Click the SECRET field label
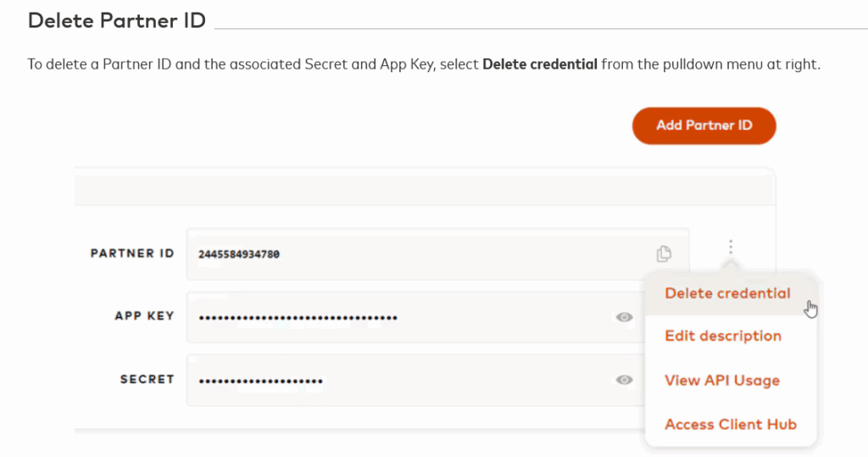 [x=147, y=379]
